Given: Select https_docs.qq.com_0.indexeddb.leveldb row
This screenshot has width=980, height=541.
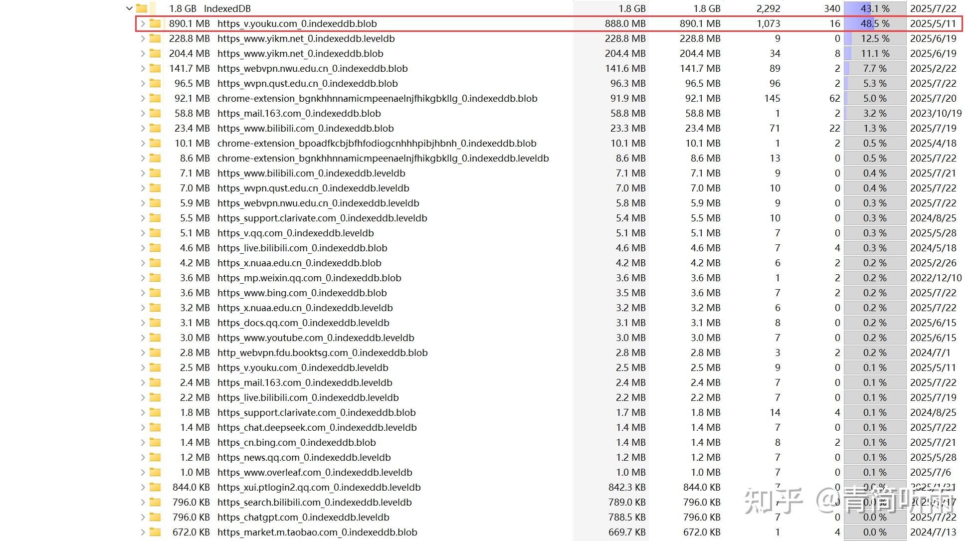Looking at the screenshot, I should 303,323.
